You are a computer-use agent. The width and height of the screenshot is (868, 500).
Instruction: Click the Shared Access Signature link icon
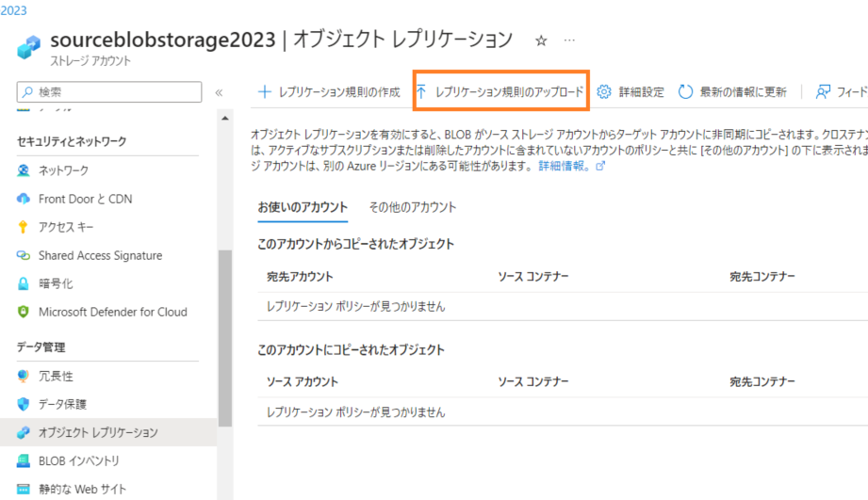pyautogui.click(x=24, y=255)
